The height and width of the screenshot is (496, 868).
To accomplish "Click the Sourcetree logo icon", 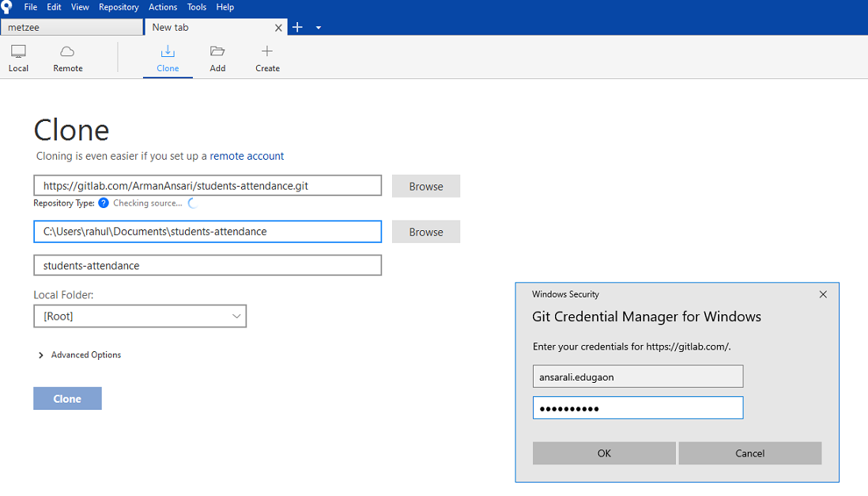I will pos(6,6).
